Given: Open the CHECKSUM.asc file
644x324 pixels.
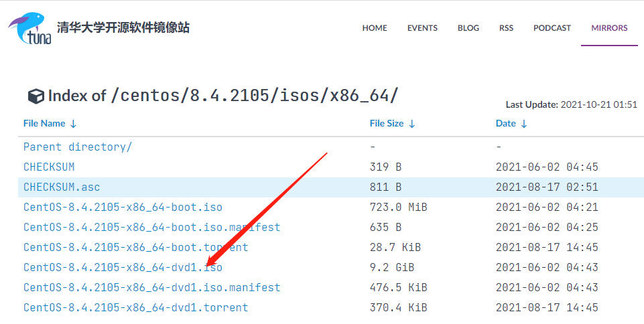Looking at the screenshot, I should pos(62,187).
